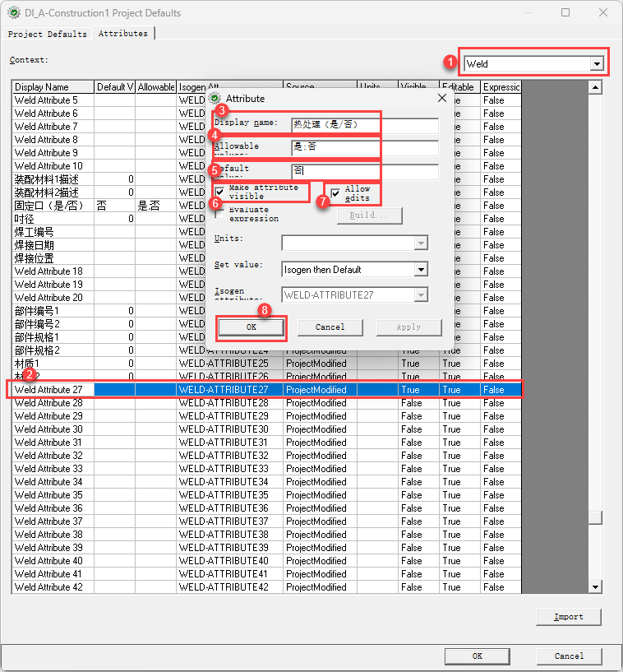Click the Default value text field
The image size is (623, 672).
click(x=365, y=171)
